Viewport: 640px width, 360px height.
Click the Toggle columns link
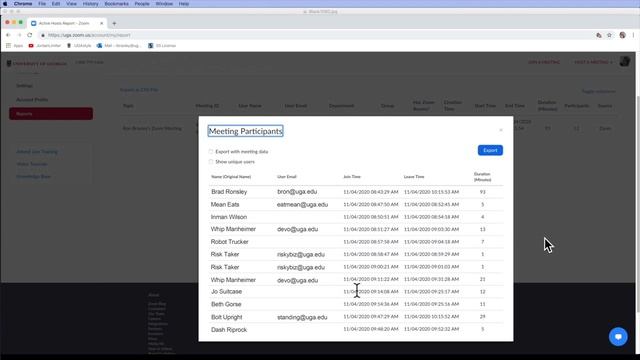598,91
